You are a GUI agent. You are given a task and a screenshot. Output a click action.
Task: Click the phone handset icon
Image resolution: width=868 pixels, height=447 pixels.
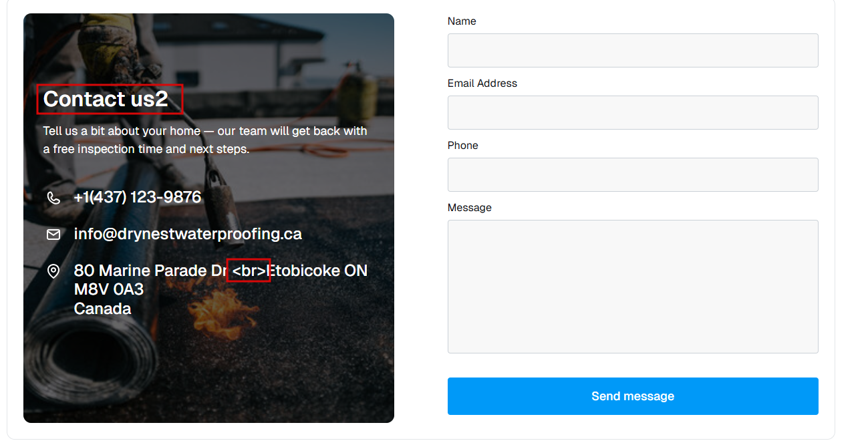[x=53, y=198]
